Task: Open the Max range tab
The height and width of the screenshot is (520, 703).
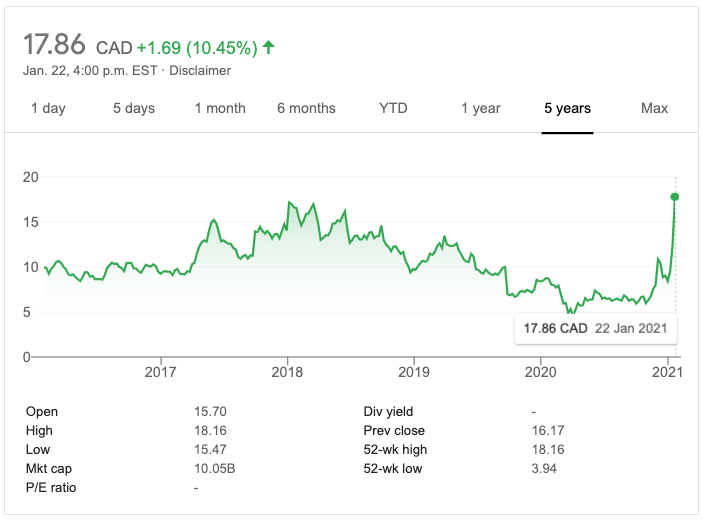Action: [x=654, y=108]
